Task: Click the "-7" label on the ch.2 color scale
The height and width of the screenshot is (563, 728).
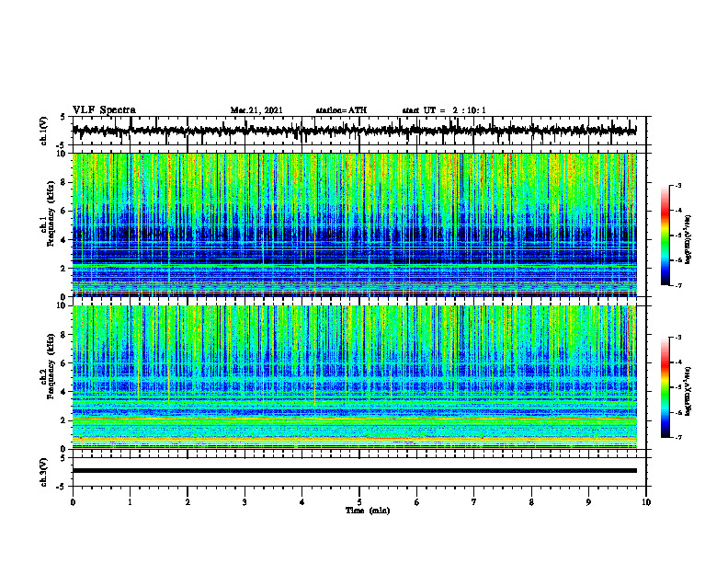Action: [678, 438]
